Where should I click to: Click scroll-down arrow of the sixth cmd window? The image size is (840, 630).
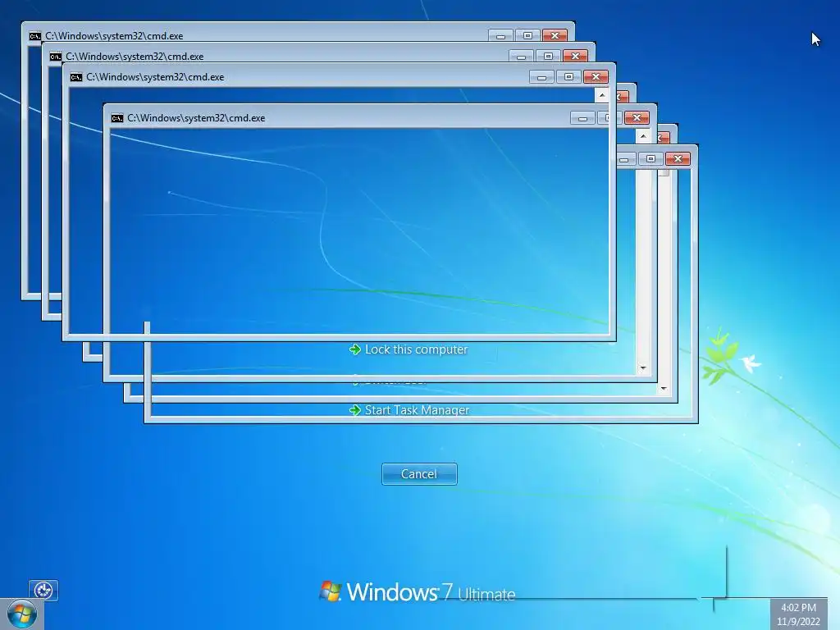point(664,388)
